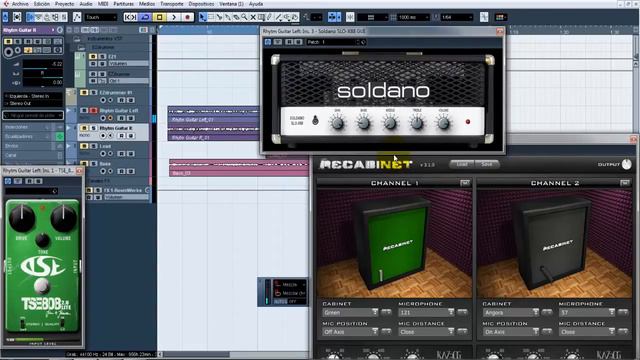The image size is (640, 360).
Task: Toggle Constrain Delay Compensation button in toolbar
Action: [17, 17]
